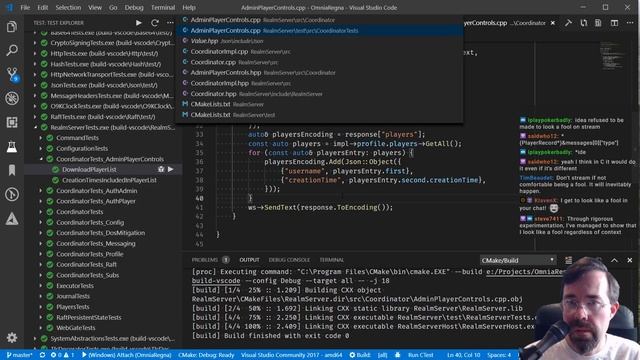
Task: Open the Manage gear icon
Action: (12, 338)
